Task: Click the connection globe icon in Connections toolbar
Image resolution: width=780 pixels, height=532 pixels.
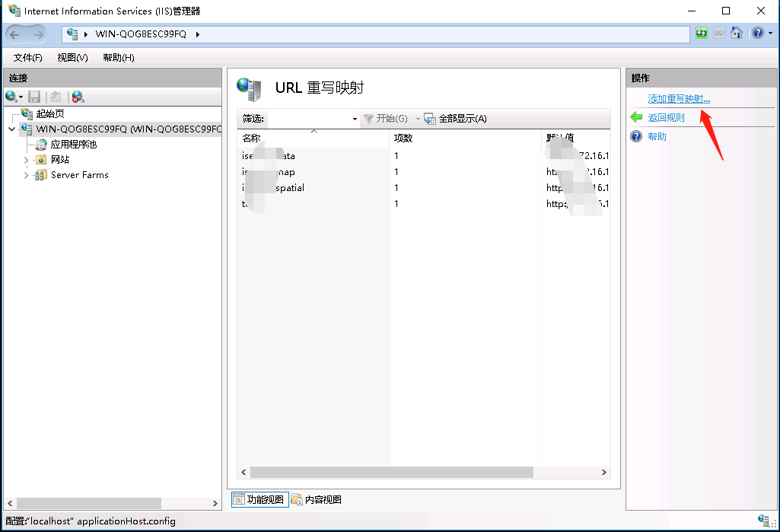Action: [11, 97]
